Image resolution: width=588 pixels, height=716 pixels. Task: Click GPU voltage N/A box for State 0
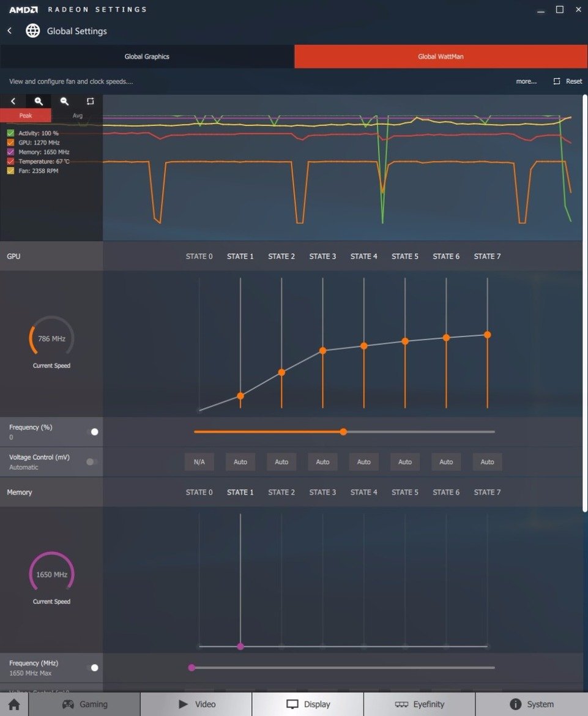point(199,461)
